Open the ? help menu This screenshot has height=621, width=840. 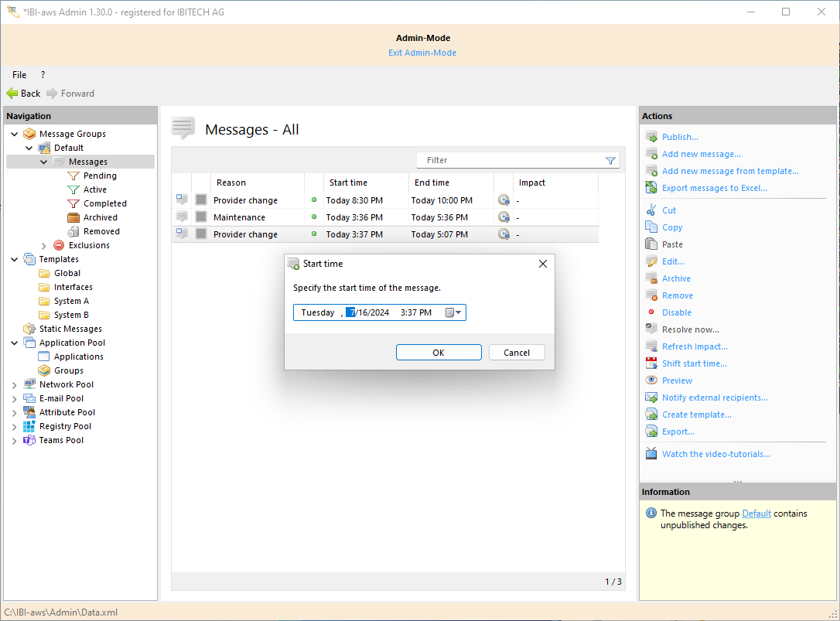click(x=43, y=75)
